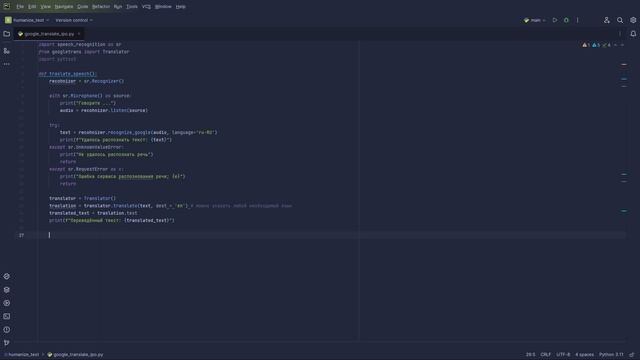Click the recognizer = sr.Recognizer() line
The height and width of the screenshot is (360, 640).
87,81
